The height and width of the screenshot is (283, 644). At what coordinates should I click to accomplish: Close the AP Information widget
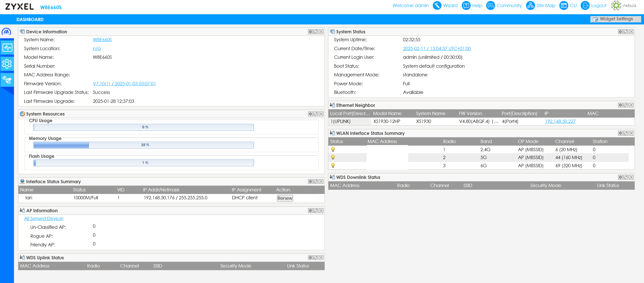coord(321,211)
